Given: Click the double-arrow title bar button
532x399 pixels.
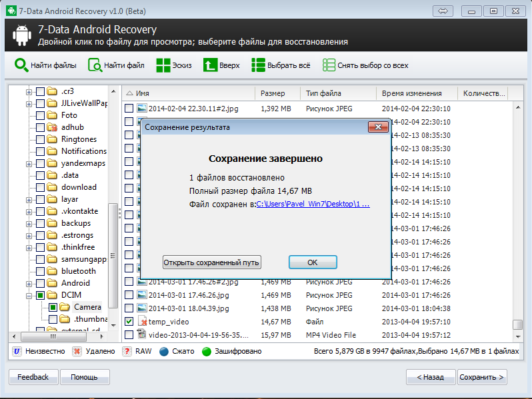Looking at the screenshot, I should pos(443,11).
